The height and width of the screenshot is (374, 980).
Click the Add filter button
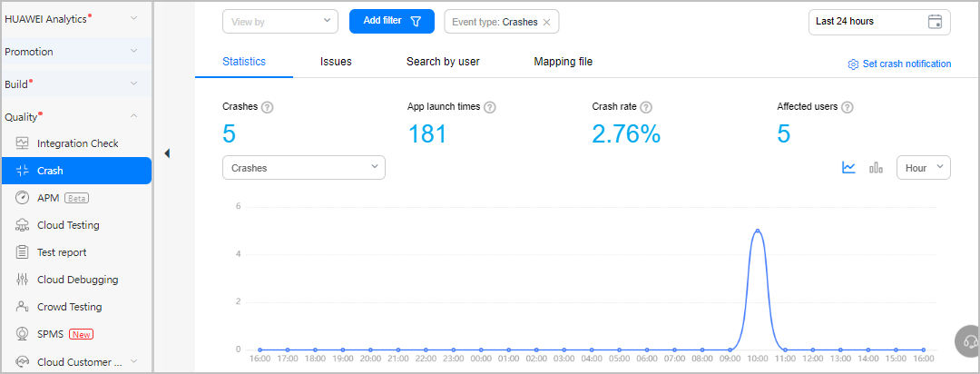point(391,21)
